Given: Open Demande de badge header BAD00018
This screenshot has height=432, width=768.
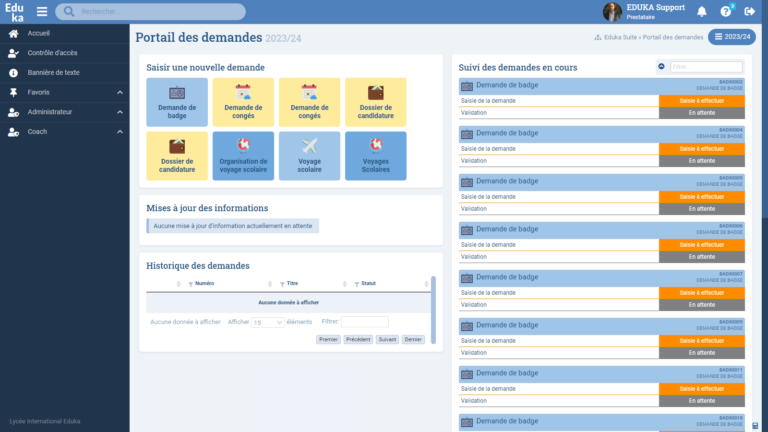Looking at the screenshot, I should pos(601,422).
